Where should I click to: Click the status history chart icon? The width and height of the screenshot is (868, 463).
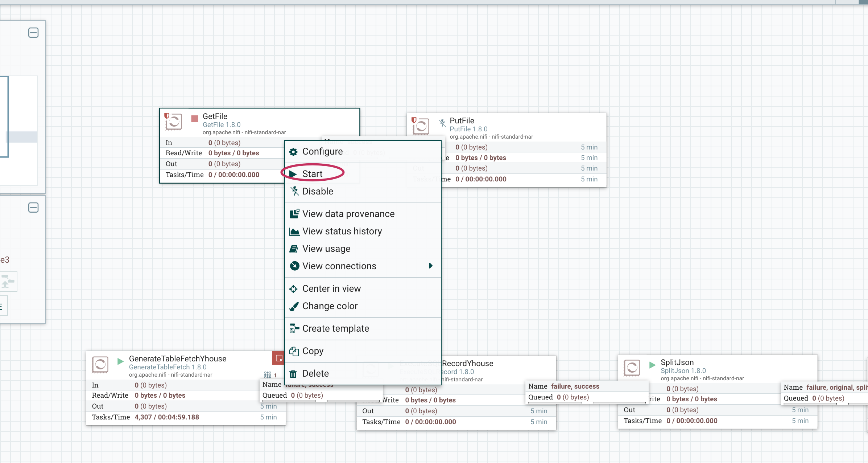[294, 231]
